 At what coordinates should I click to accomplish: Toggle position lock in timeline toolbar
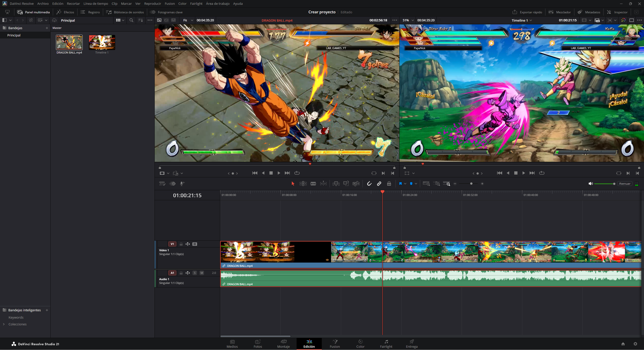click(x=389, y=184)
